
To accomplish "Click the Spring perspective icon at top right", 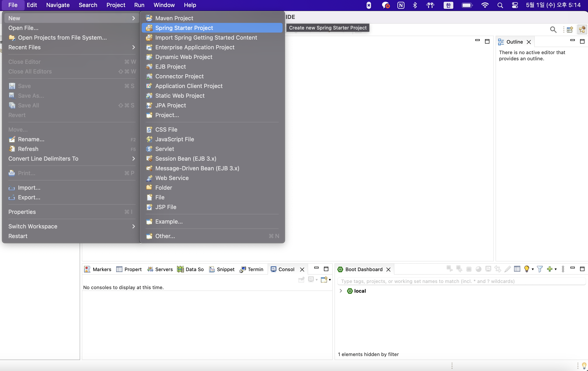I will (x=582, y=29).
